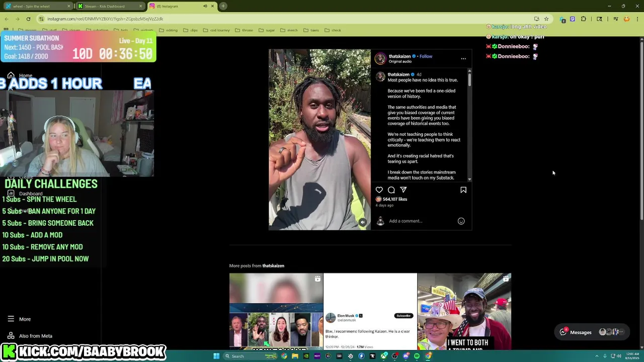Open the throne bookmarks folder
This screenshot has height=362, width=644.
click(x=244, y=30)
